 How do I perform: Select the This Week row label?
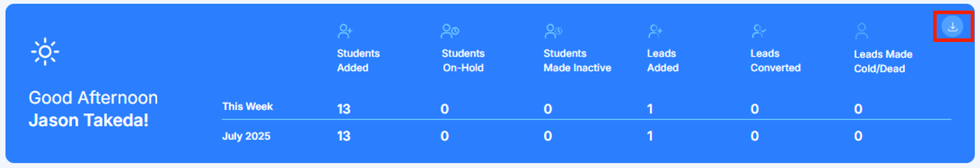pyautogui.click(x=247, y=106)
